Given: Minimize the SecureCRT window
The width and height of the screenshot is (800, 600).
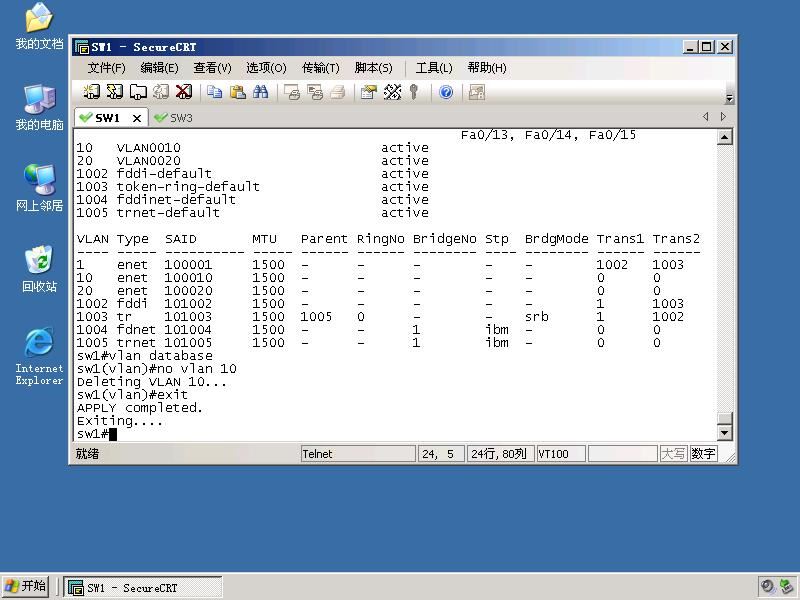Looking at the screenshot, I should (690, 47).
